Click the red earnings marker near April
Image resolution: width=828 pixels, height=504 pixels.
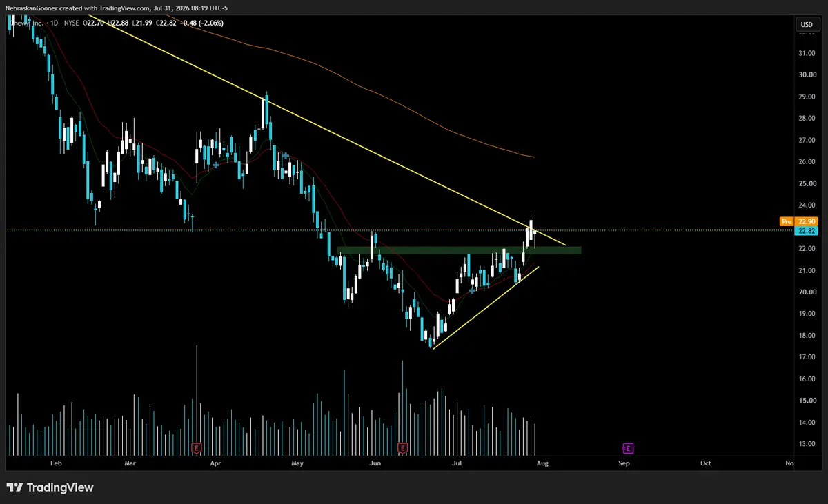(x=197, y=448)
